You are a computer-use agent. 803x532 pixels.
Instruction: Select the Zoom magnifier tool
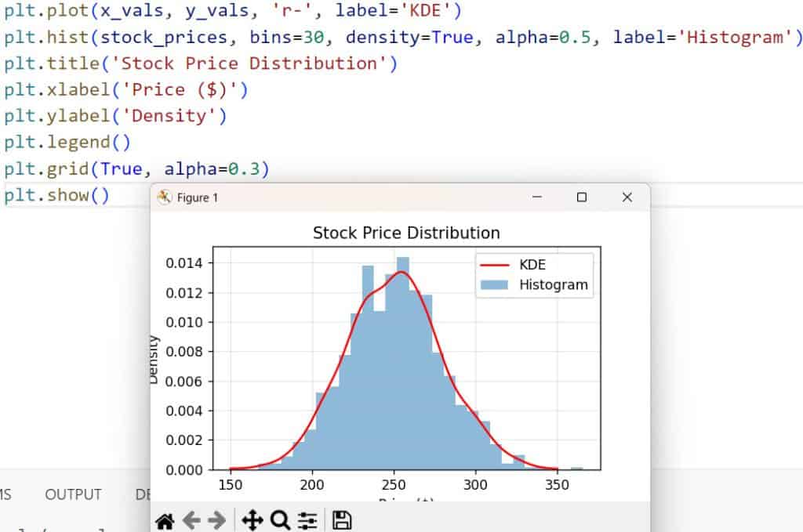(280, 520)
